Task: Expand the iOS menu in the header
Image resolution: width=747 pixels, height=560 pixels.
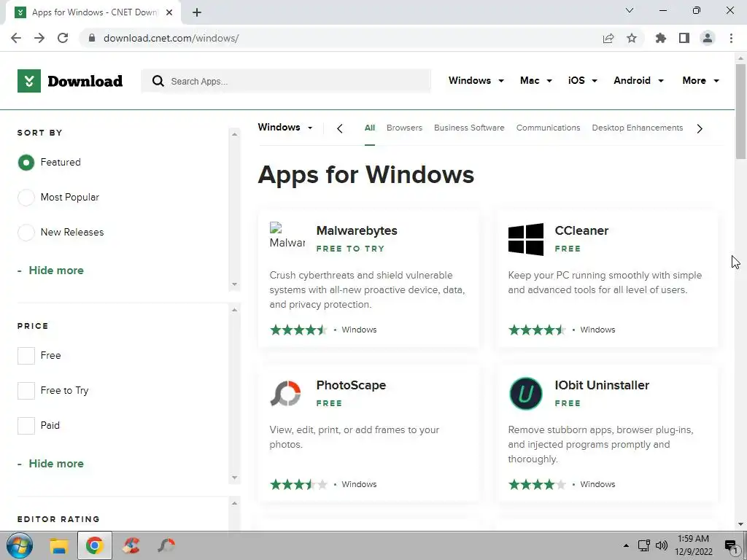Action: (x=582, y=80)
